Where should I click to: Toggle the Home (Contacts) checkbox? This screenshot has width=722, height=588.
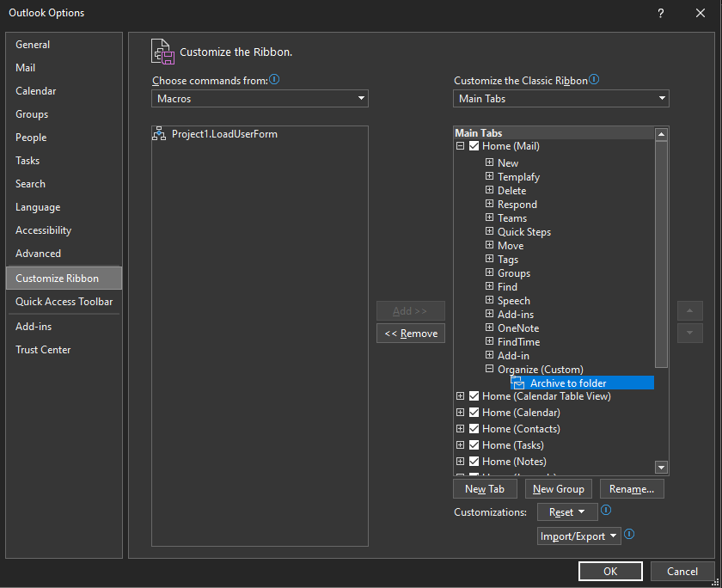pyautogui.click(x=474, y=429)
